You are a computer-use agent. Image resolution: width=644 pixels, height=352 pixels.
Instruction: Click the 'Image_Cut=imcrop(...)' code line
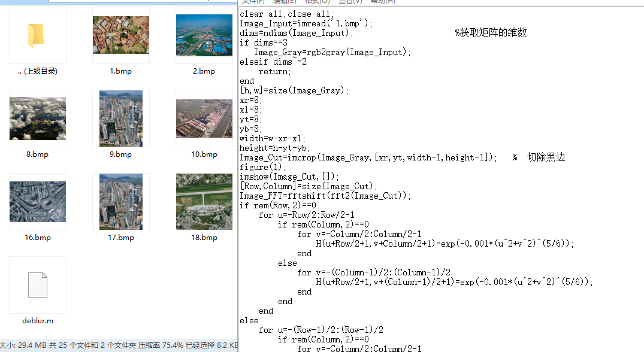pos(368,157)
